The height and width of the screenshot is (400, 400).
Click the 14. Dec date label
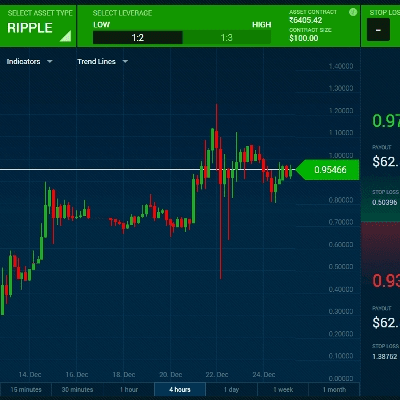click(30, 374)
